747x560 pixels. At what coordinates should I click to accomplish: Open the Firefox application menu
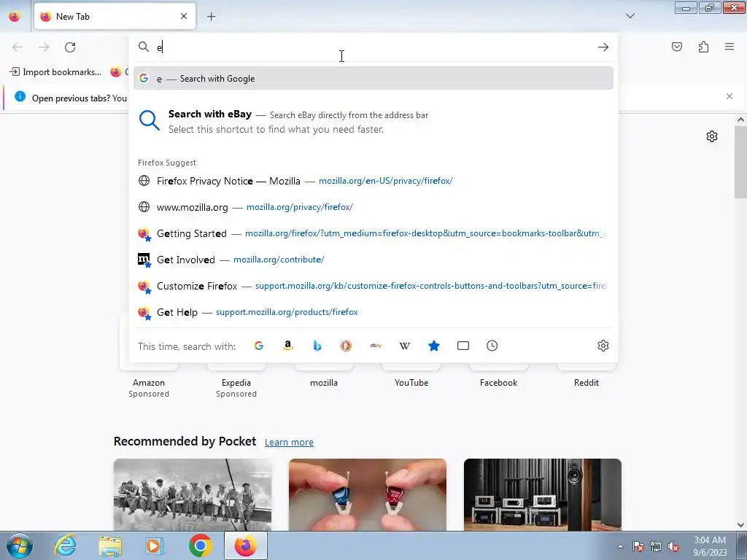coord(729,47)
